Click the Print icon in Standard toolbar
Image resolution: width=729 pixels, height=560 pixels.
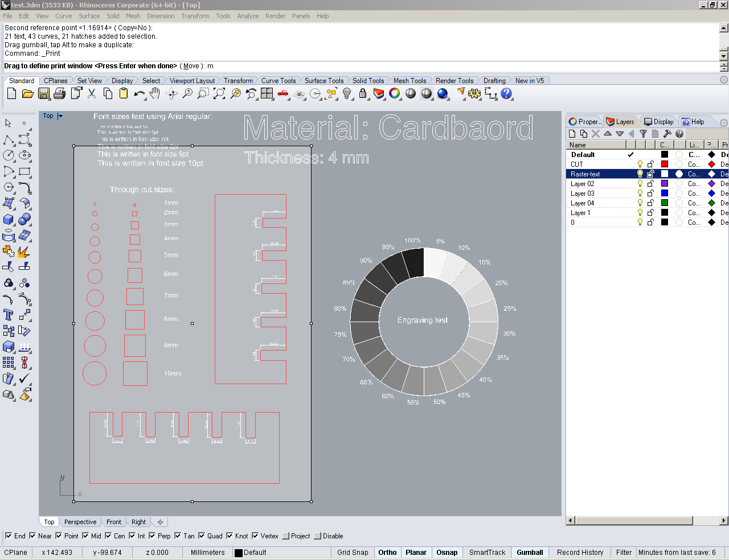pos(59,94)
